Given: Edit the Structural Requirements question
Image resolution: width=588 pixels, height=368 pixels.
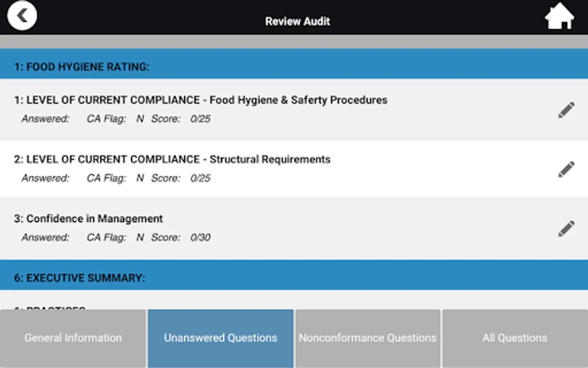Looking at the screenshot, I should 566,169.
